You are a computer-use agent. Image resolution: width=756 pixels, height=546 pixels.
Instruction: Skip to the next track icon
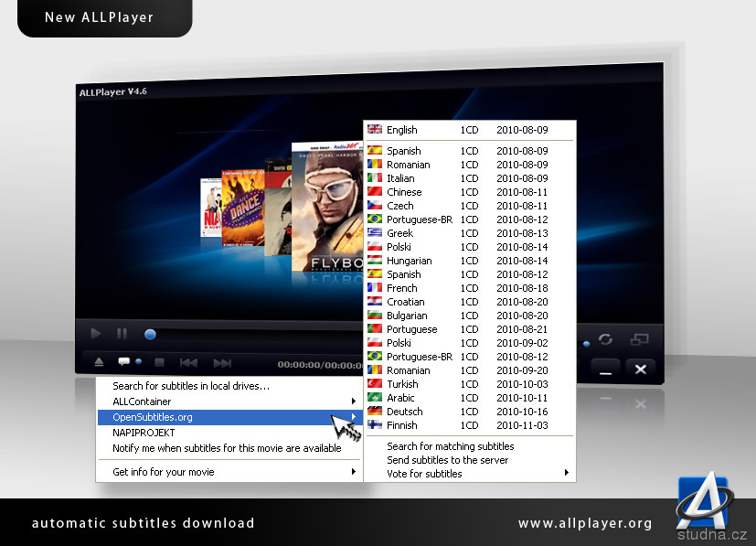click(x=222, y=363)
